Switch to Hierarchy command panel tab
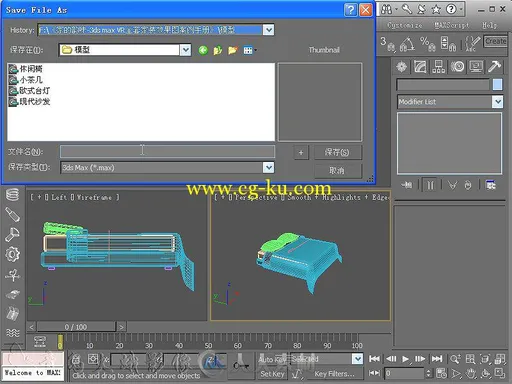Viewport: 512px width, 384px height. pos(439,67)
